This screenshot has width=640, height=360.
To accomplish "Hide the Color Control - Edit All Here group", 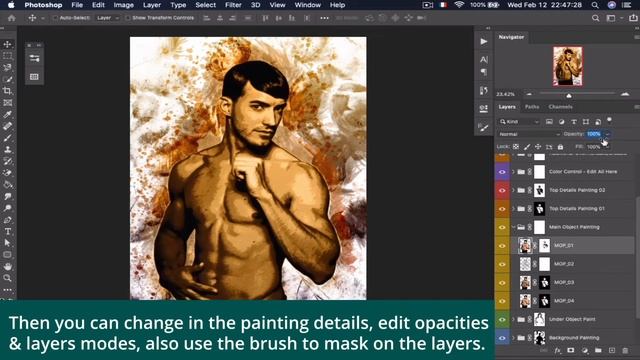I will 502,172.
